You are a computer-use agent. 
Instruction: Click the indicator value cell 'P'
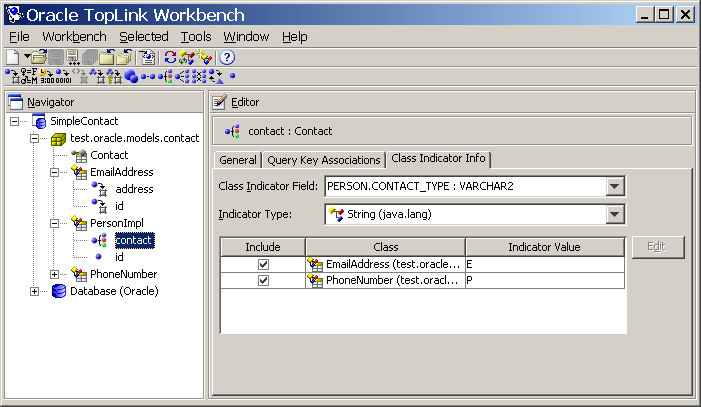(x=545, y=280)
